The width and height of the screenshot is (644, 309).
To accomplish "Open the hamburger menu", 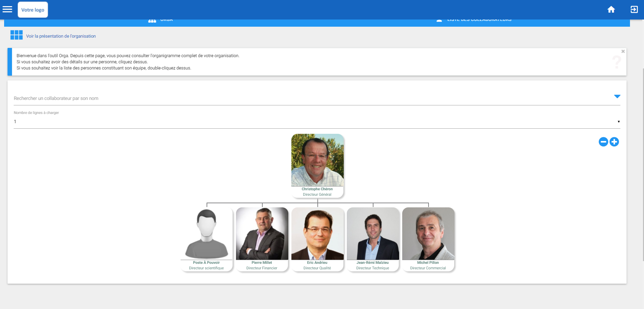I will (x=7, y=9).
